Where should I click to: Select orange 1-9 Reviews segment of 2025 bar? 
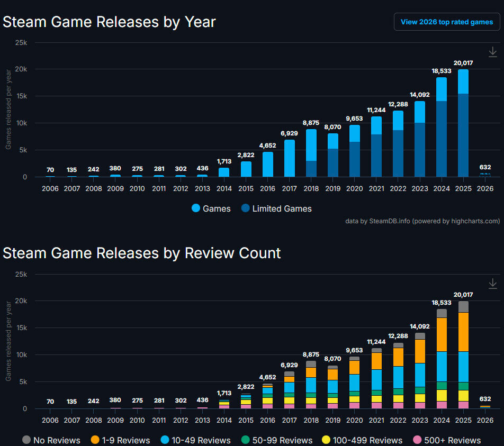(x=463, y=332)
